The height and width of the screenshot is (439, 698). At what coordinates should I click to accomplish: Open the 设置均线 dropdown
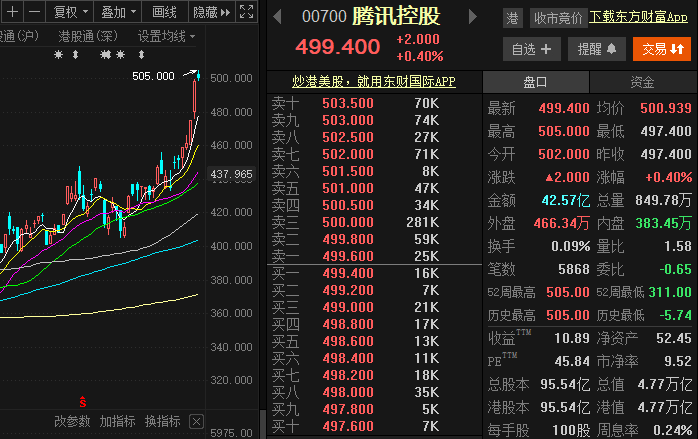(x=166, y=36)
